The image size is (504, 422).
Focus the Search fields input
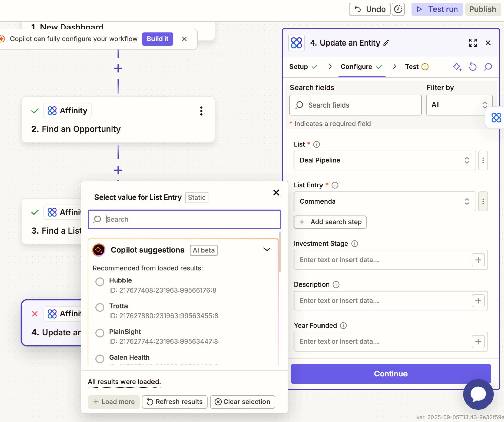[x=356, y=105]
